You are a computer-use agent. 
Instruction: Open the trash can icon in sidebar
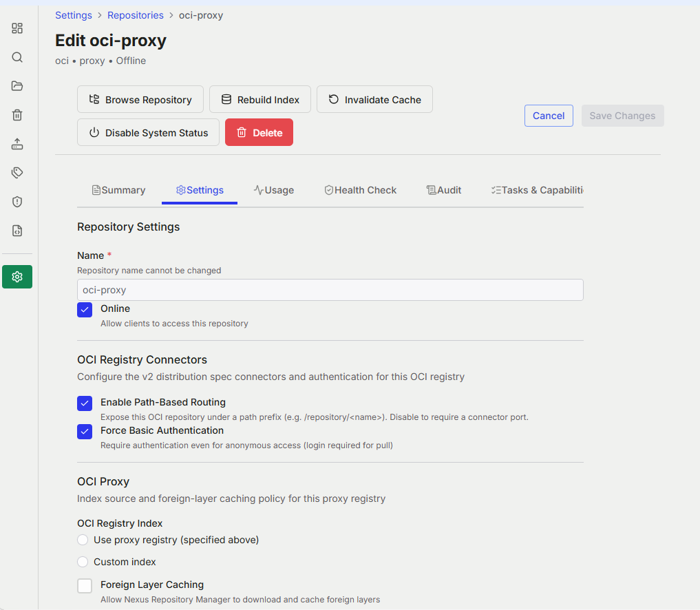[17, 115]
